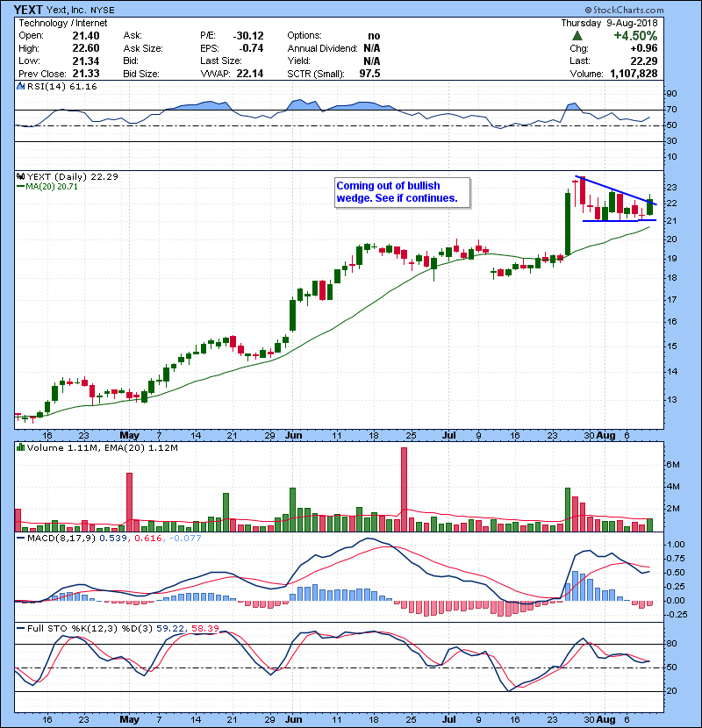Click the MA(20) green legend line marker
Screen dimensions: 702x728
19,187
